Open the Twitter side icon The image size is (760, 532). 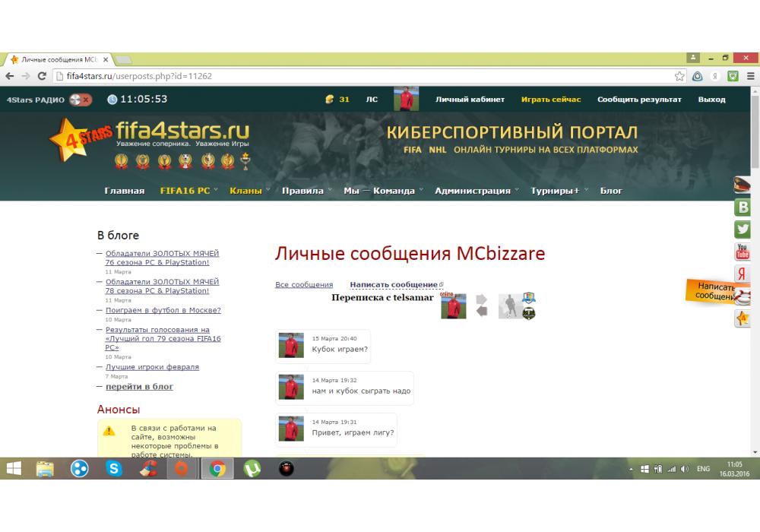742,230
